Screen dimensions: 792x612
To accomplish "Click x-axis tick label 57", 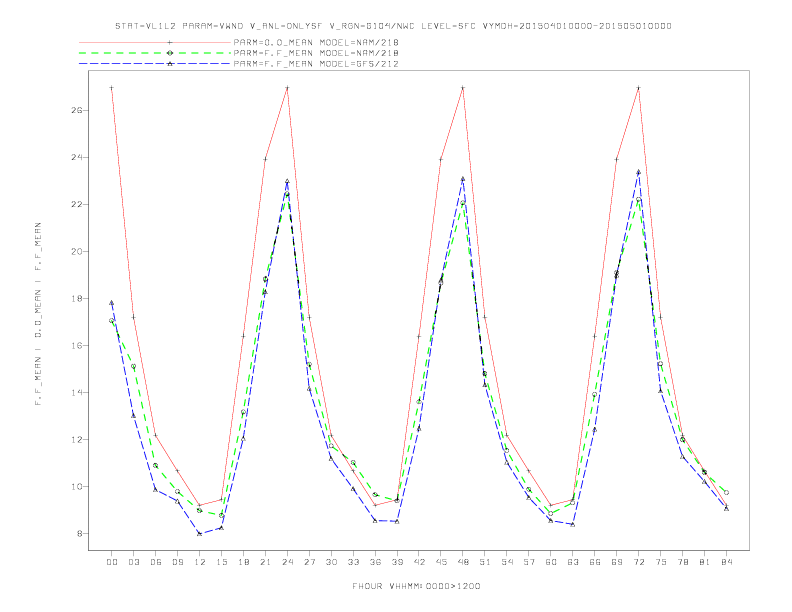I will point(529,562).
